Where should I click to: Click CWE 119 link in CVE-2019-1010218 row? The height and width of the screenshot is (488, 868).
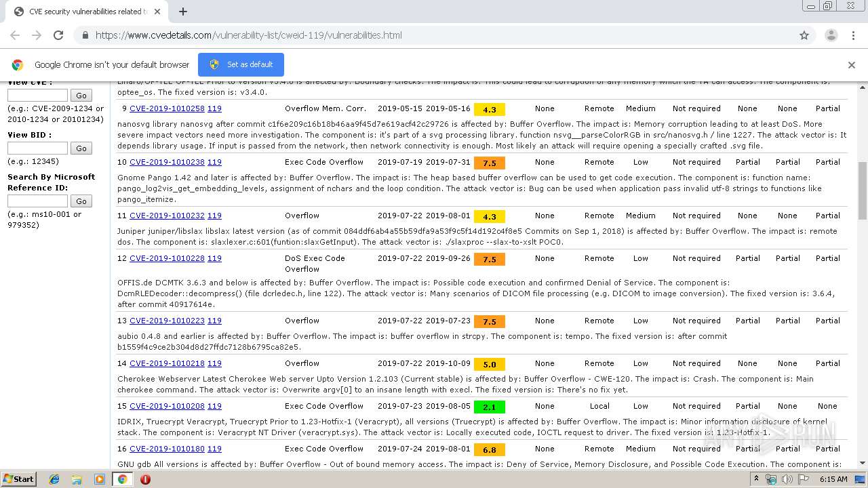pos(214,363)
